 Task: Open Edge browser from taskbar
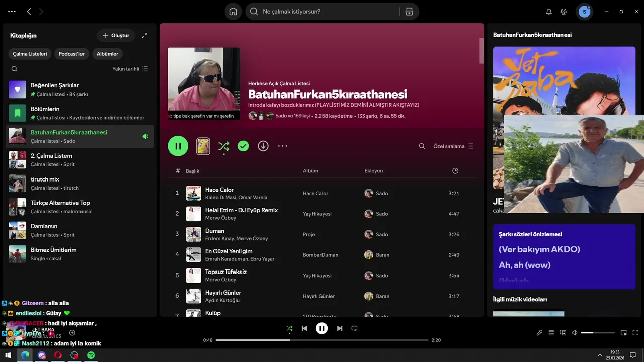(25, 355)
